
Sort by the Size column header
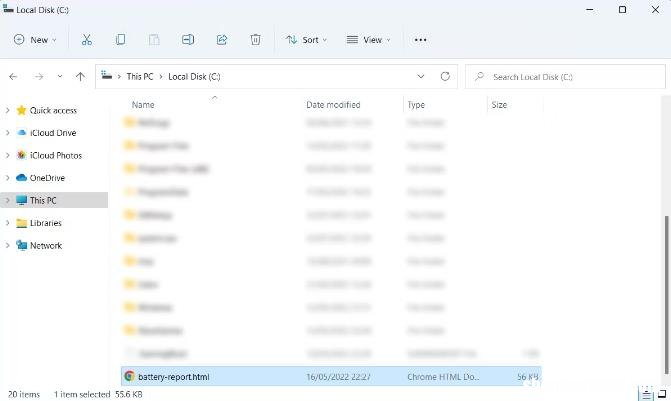(499, 104)
